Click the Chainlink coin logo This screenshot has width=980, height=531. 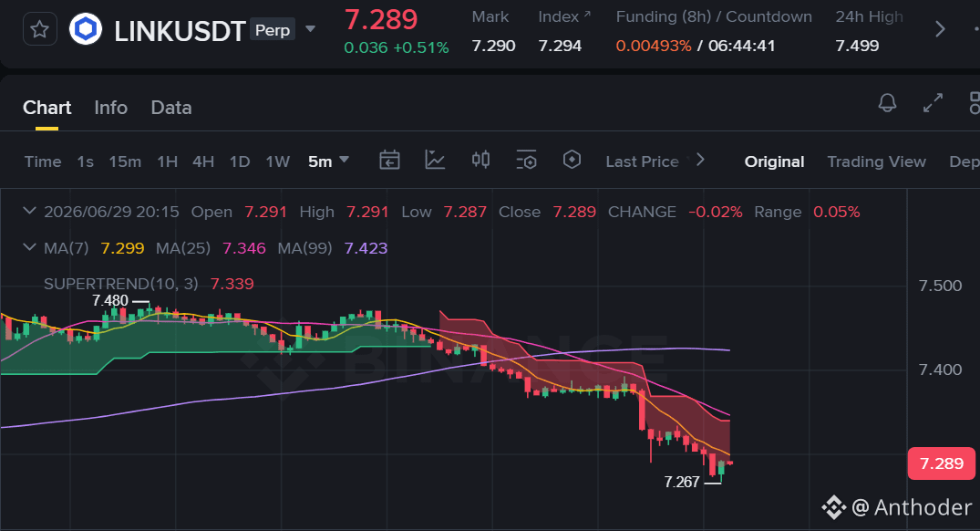(86, 29)
